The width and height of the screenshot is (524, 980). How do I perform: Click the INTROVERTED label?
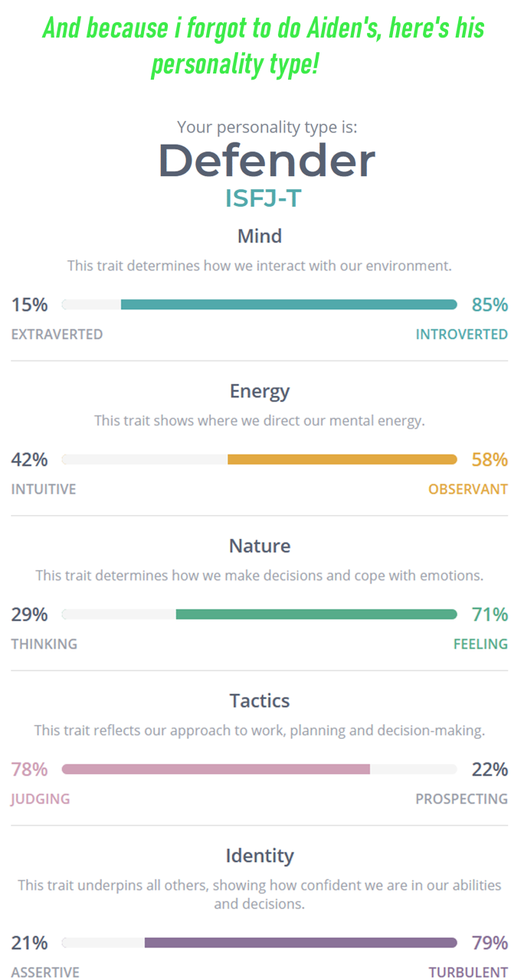(461, 335)
